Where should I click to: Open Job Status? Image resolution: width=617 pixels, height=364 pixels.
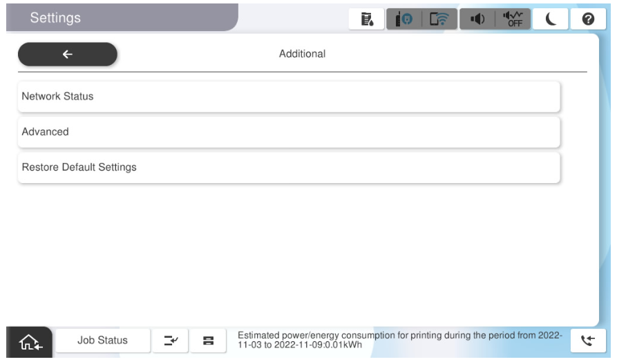[101, 341]
